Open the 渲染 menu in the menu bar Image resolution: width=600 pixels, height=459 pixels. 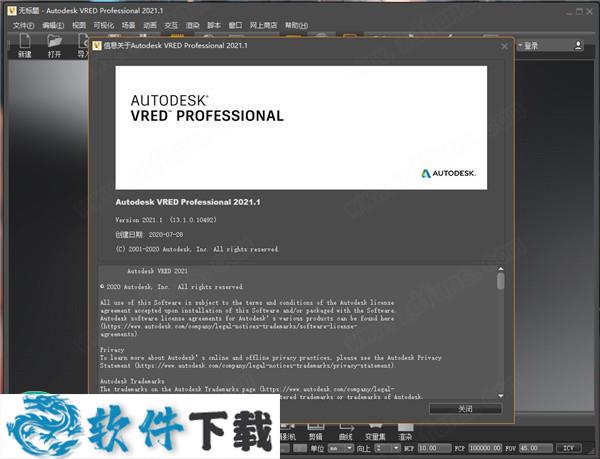tap(192, 26)
